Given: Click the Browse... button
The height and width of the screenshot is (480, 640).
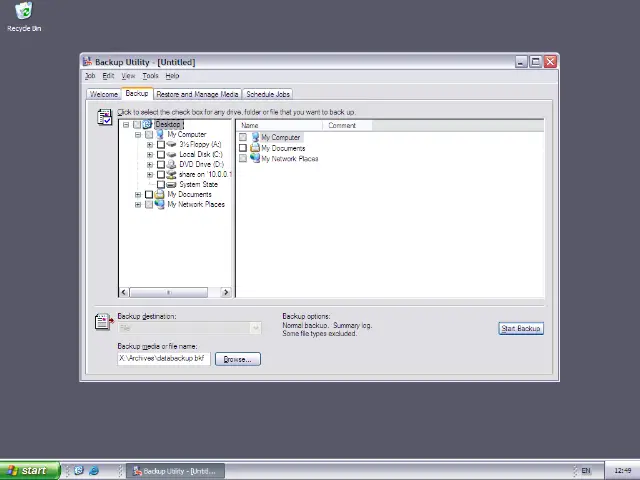Looking at the screenshot, I should pos(237,359).
